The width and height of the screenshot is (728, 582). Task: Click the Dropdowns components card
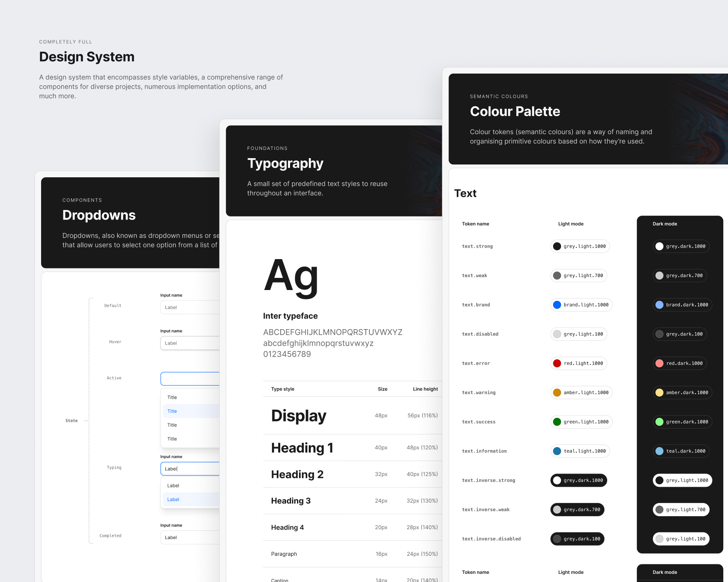[x=99, y=215]
